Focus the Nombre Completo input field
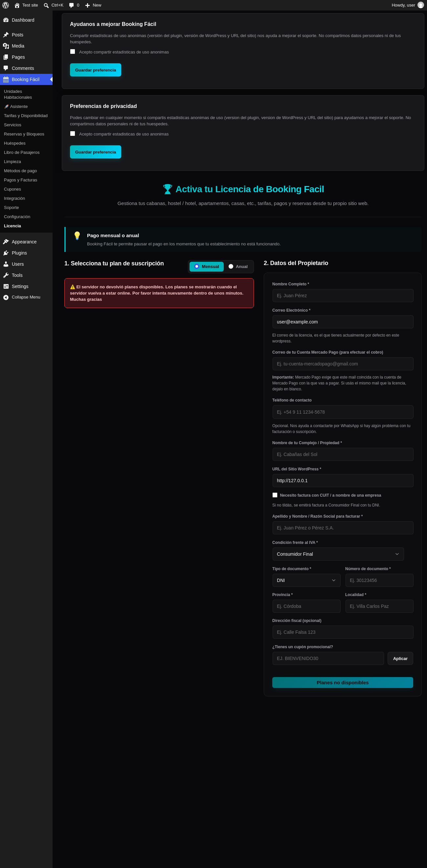427x868 pixels. (x=343, y=296)
